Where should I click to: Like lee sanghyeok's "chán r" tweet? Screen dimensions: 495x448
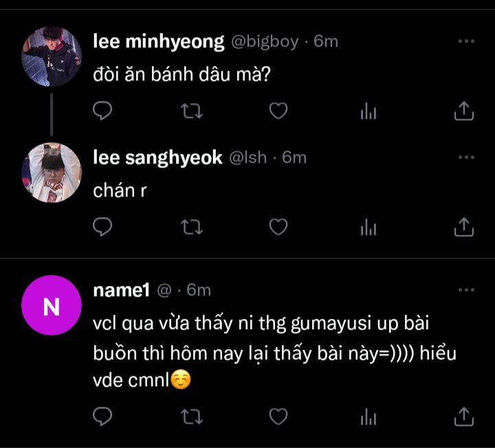coord(278,226)
